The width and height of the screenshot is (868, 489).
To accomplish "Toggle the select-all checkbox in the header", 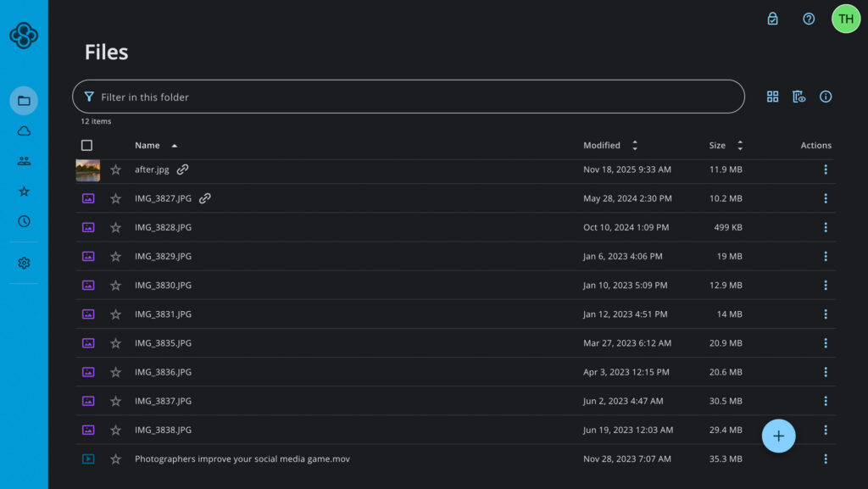I will point(87,145).
